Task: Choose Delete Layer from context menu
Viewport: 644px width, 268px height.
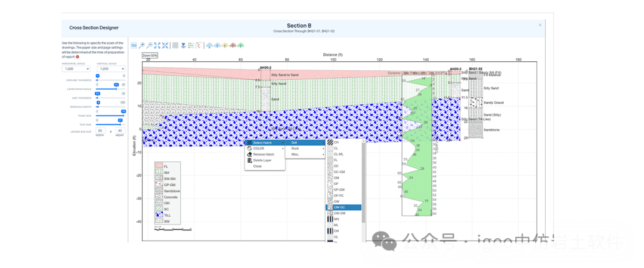Action: (262, 160)
